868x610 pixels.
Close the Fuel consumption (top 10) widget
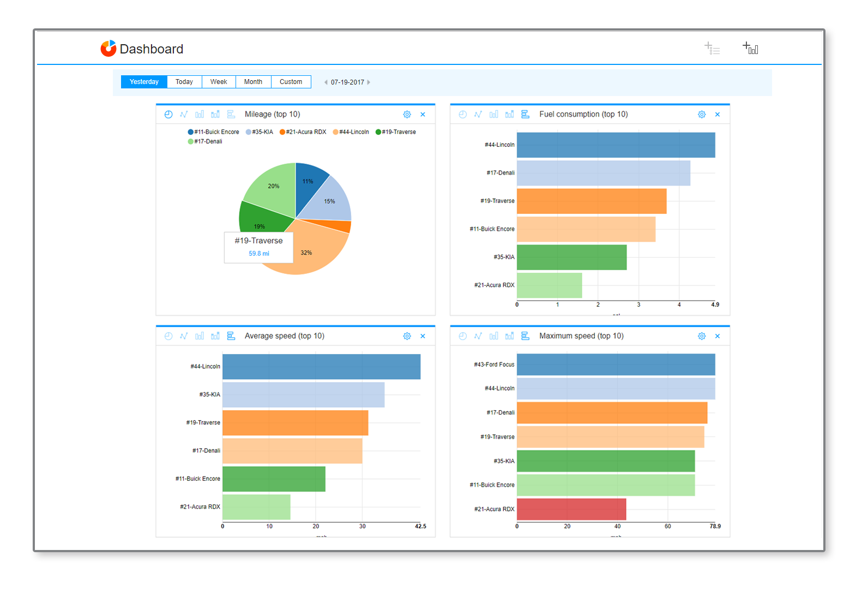(x=718, y=115)
